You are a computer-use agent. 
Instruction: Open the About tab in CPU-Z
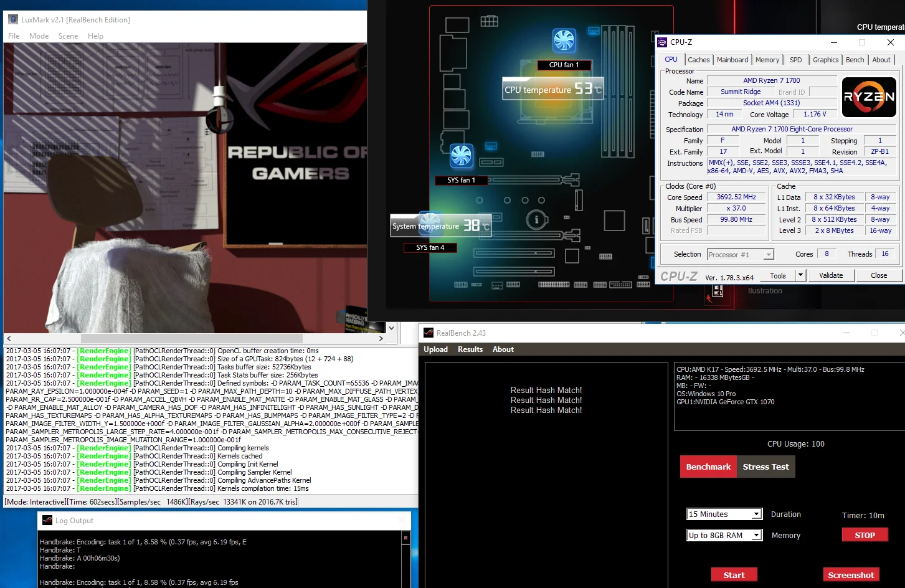tap(881, 60)
